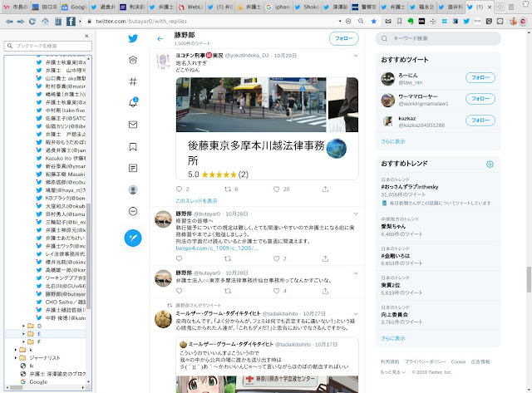Switch to the iphon Google browser tab
This screenshot has width=532, height=393.
pos(278,7)
